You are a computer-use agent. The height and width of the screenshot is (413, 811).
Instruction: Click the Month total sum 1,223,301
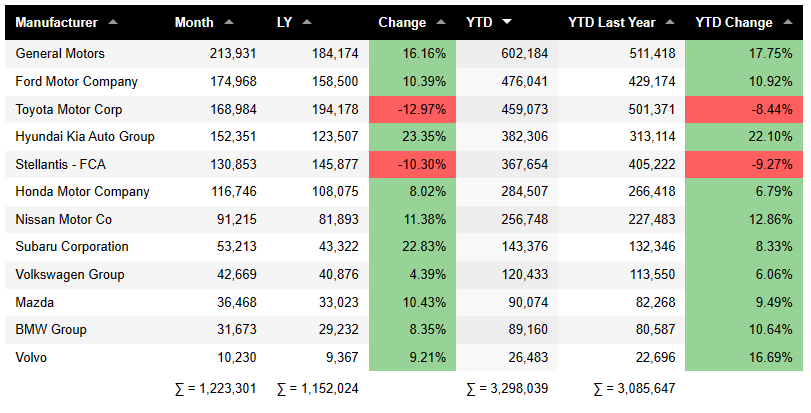point(212,388)
